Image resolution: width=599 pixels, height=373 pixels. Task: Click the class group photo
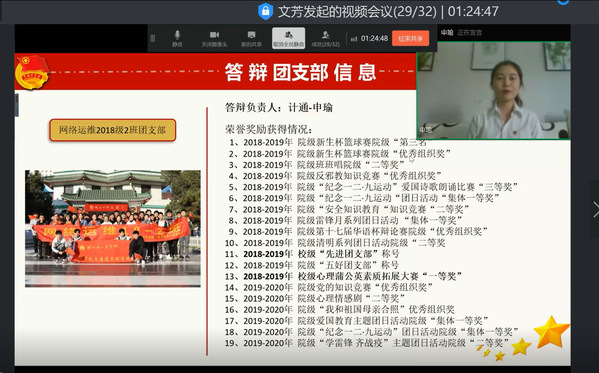pos(113,228)
